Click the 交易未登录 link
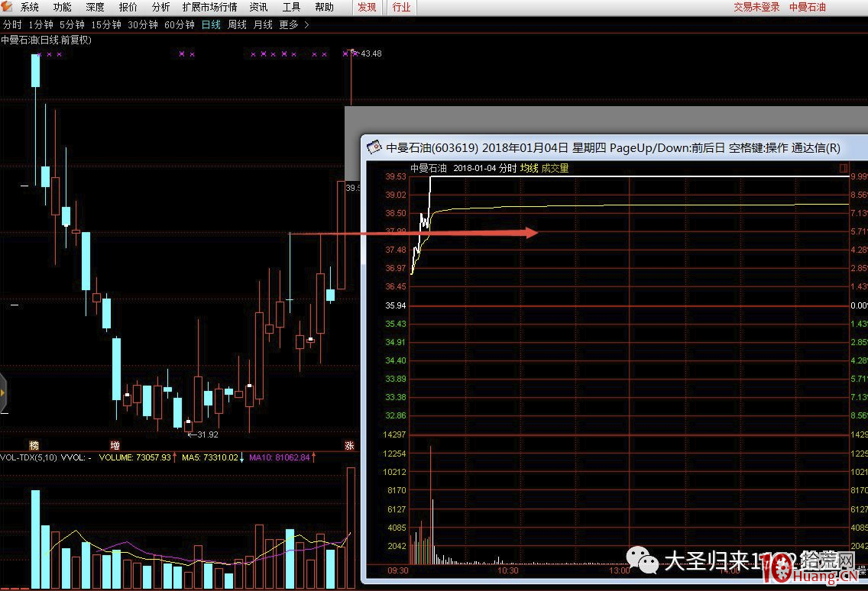868x591 pixels. click(756, 7)
